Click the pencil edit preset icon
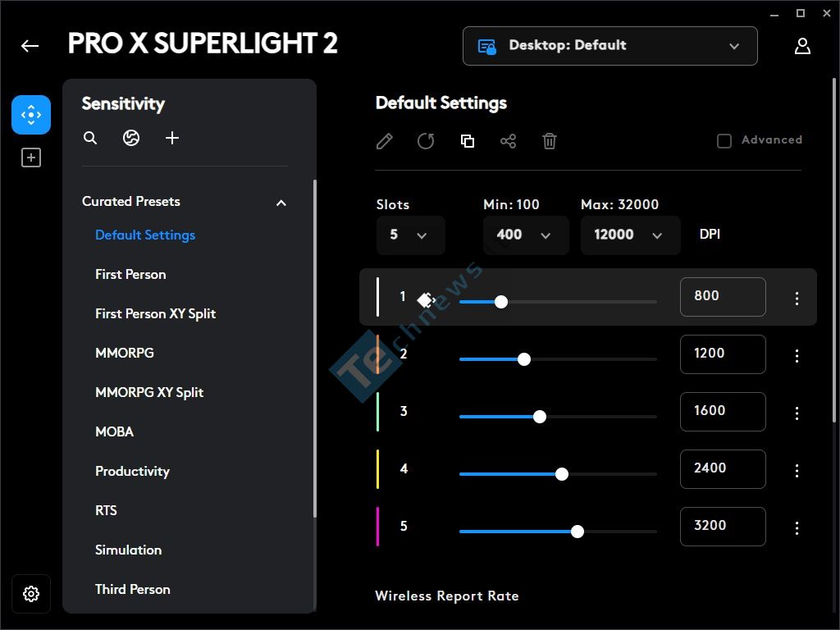This screenshot has width=840, height=630. tap(385, 141)
